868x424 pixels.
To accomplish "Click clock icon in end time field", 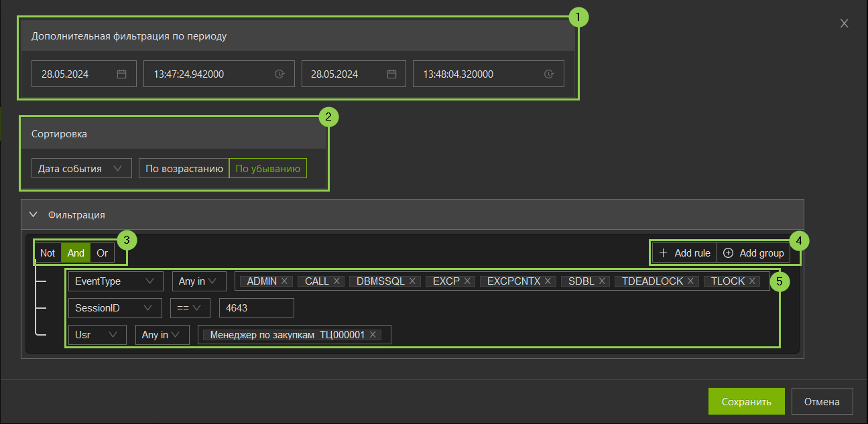I will [549, 74].
